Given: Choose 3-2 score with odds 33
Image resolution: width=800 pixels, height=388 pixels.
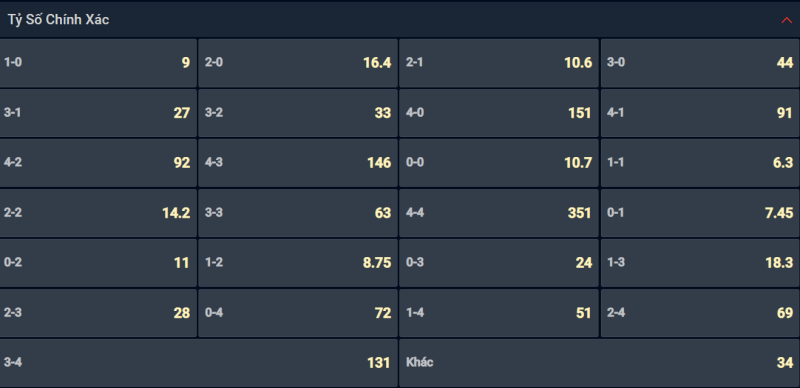Looking at the screenshot, I should click(x=297, y=113).
